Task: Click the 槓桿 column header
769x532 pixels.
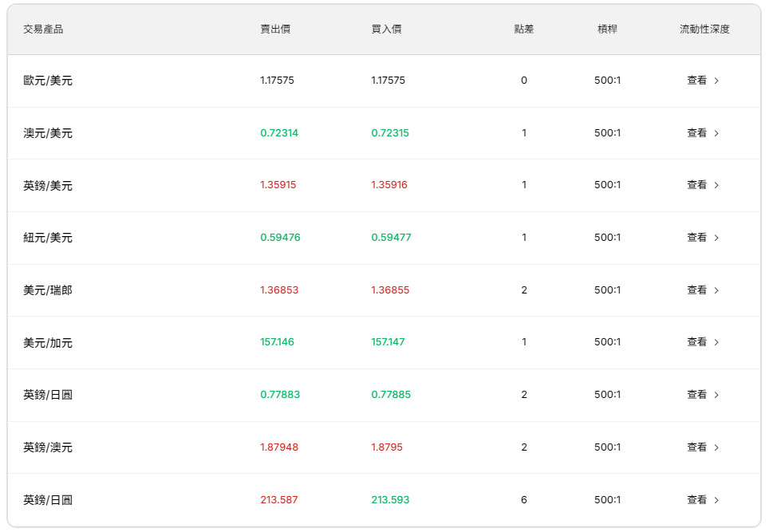Action: (x=607, y=30)
